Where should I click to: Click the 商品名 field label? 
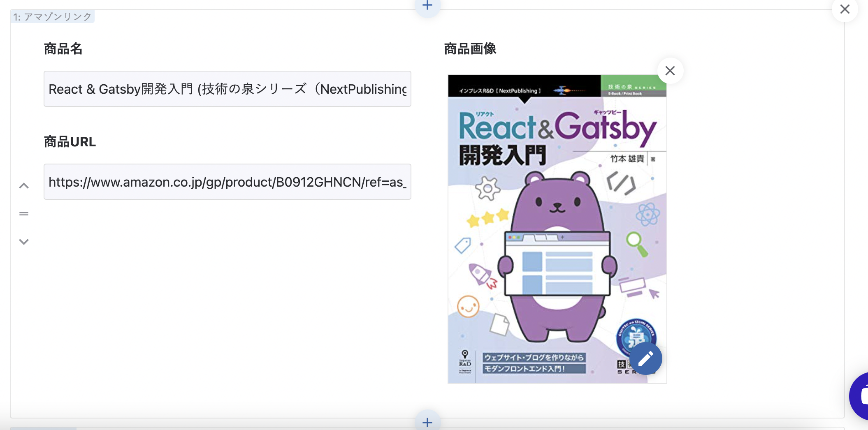(63, 49)
